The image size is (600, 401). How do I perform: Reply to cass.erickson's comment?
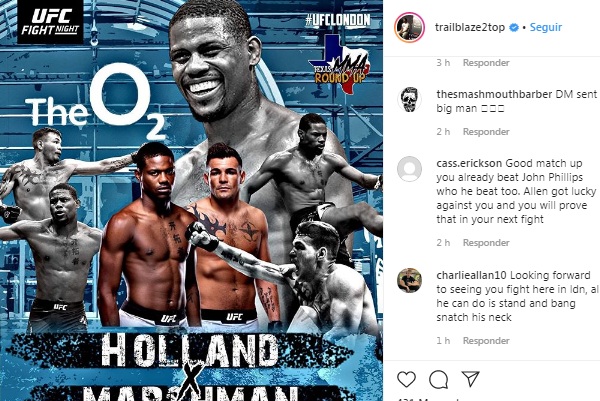(486, 243)
